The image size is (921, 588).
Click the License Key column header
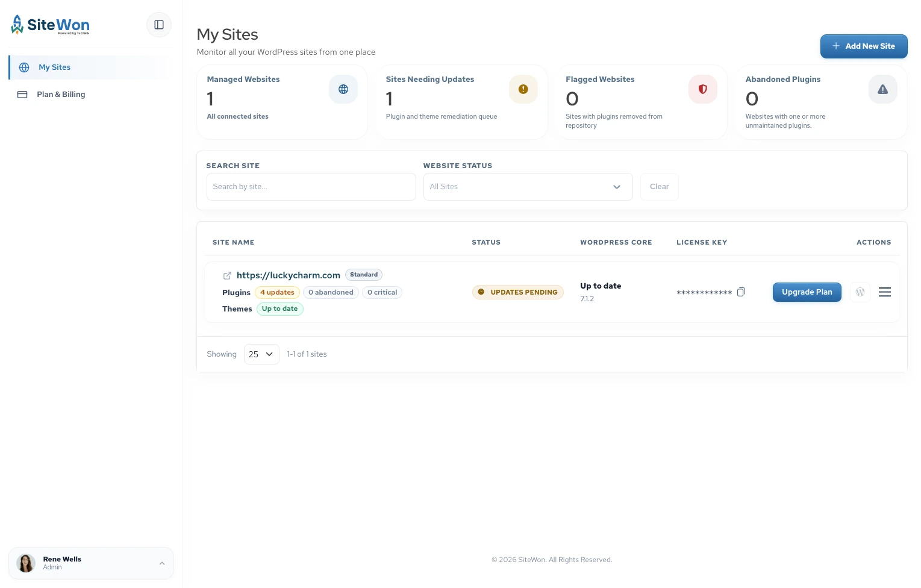pyautogui.click(x=702, y=242)
